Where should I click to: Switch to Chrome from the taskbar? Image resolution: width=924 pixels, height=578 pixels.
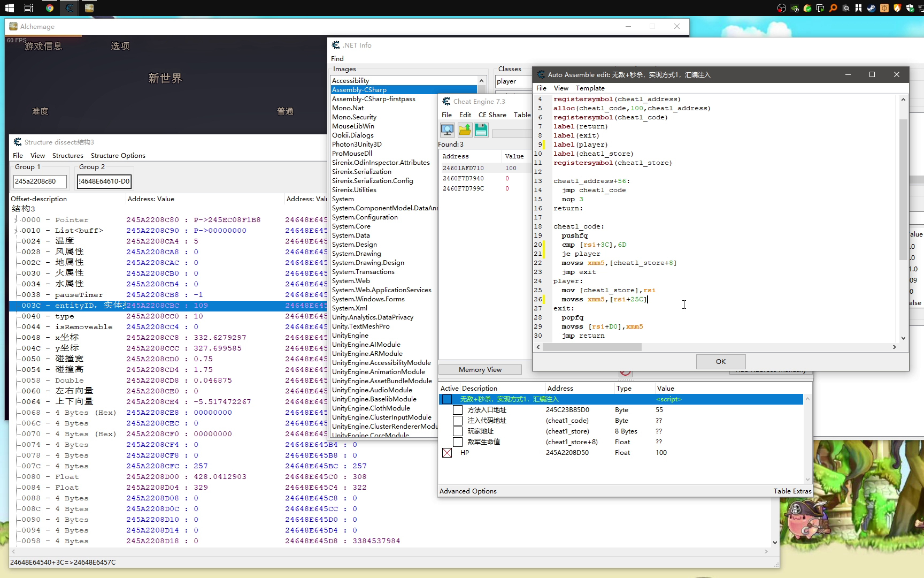pos(49,8)
